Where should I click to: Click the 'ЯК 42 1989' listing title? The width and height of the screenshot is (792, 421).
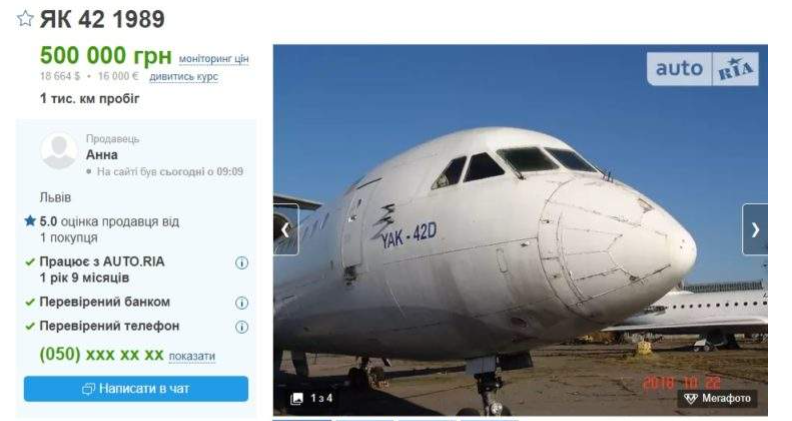pos(102,19)
